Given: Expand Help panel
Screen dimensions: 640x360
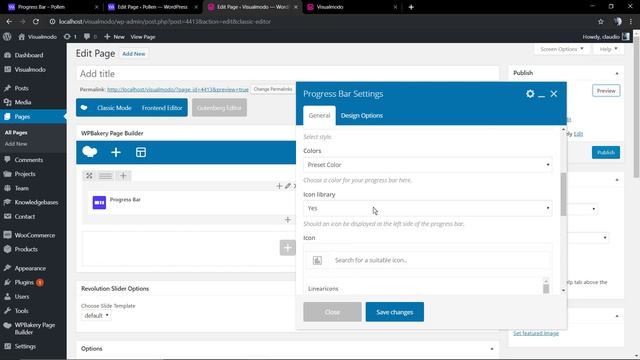Looking at the screenshot, I should click(x=608, y=49).
